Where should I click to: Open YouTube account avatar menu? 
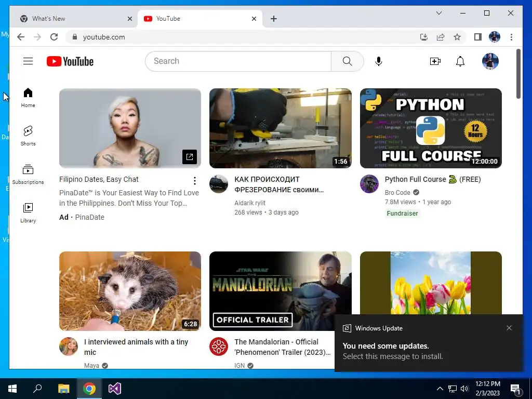click(490, 61)
